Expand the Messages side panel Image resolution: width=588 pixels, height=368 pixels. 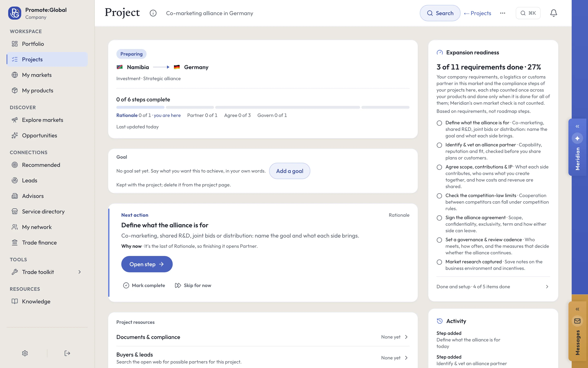[577, 309]
